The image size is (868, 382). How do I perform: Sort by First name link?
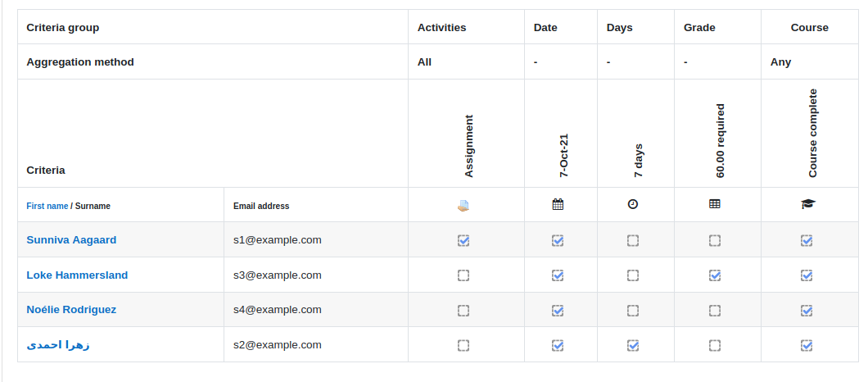point(47,207)
